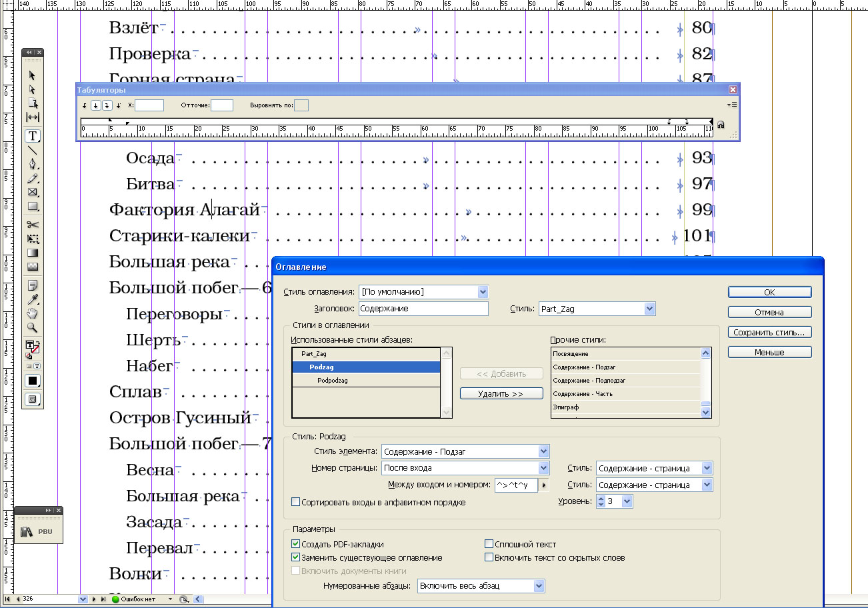Select the Gradient Feather tool

(x=32, y=267)
